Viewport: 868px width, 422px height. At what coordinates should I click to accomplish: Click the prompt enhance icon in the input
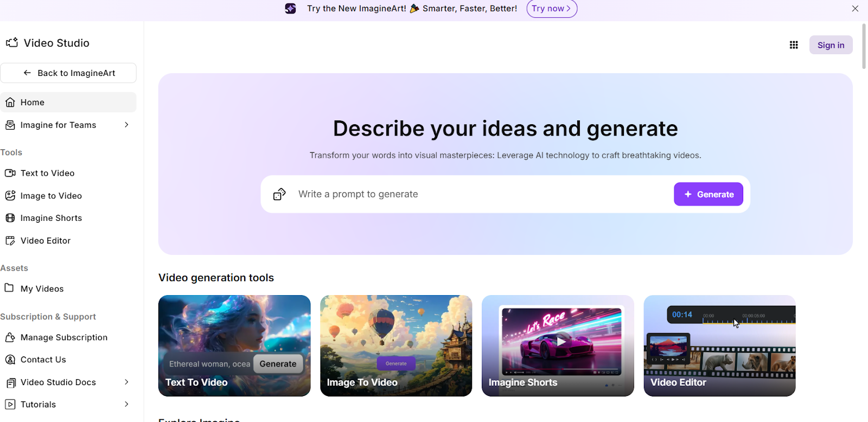(279, 194)
